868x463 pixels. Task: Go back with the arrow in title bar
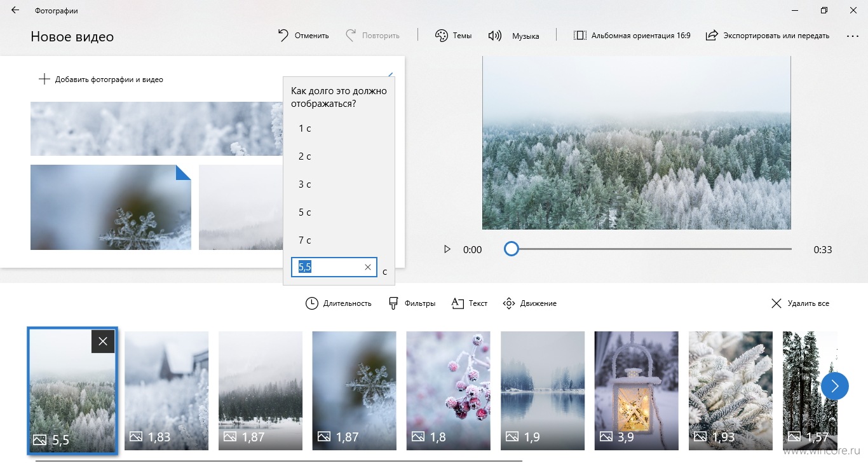click(x=15, y=10)
